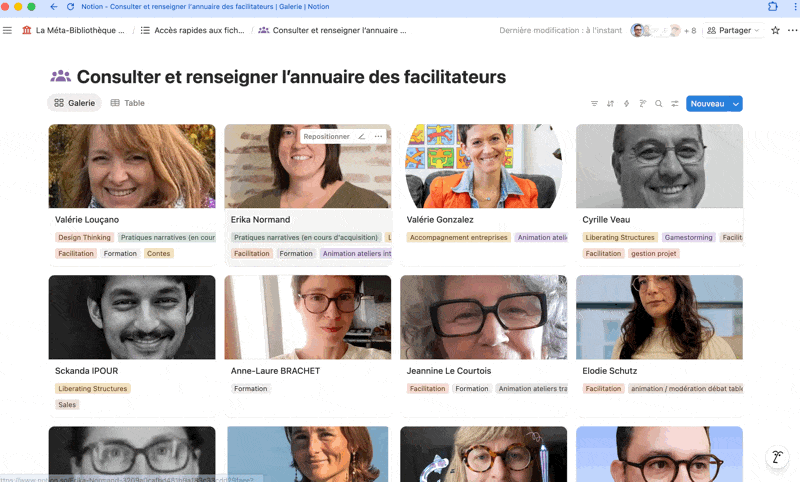Click Repositionner on Erika's cover image
800x482 pixels.
tap(326, 137)
